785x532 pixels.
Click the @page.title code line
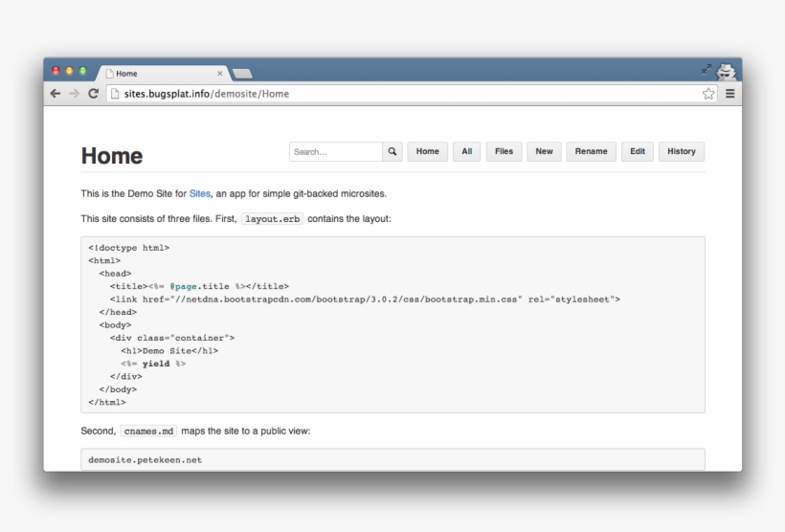coord(199,286)
